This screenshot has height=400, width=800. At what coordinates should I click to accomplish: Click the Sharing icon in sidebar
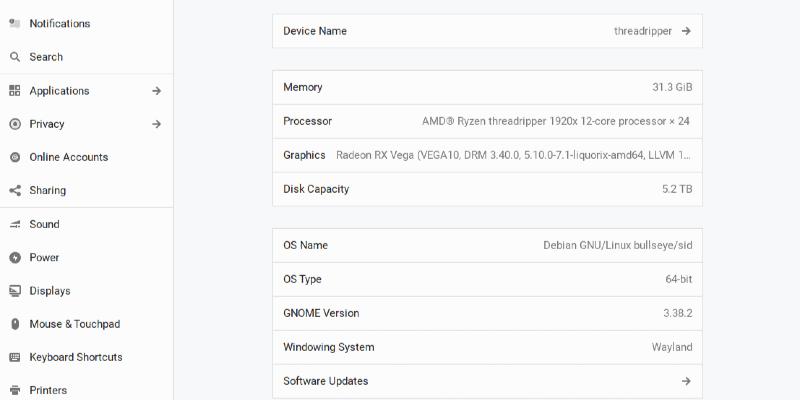tap(15, 190)
